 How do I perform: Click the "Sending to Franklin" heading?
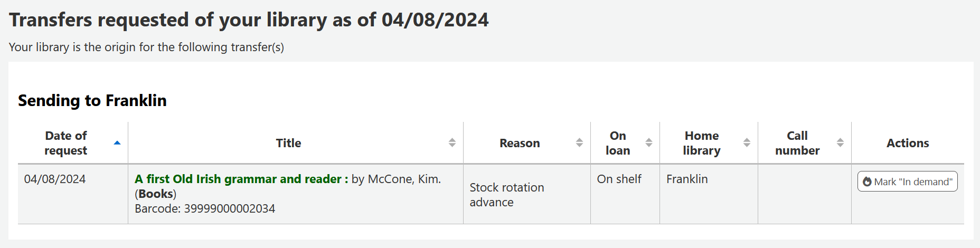coord(92,101)
